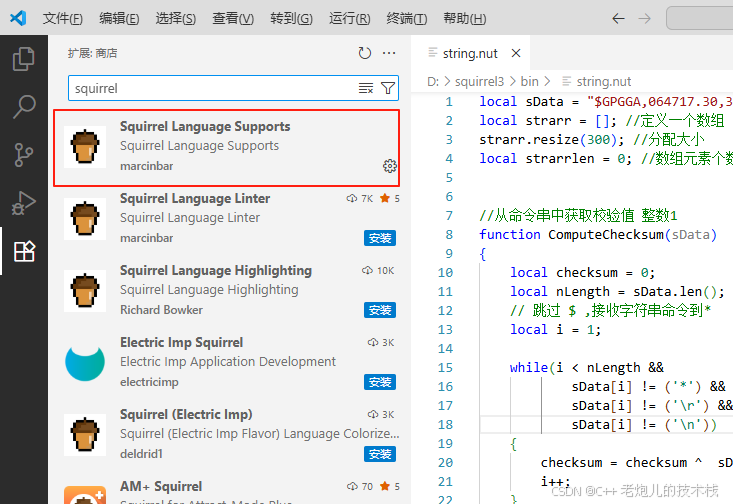Open the 转到(G) menu
This screenshot has width=733, height=504.
point(291,19)
